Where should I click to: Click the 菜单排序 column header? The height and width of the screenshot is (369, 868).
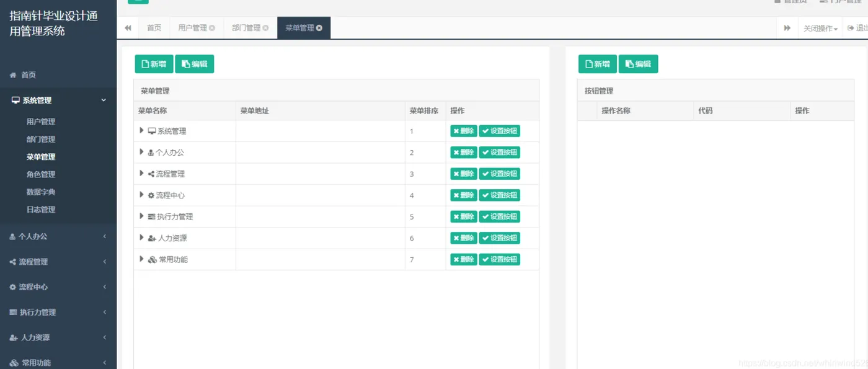[424, 111]
